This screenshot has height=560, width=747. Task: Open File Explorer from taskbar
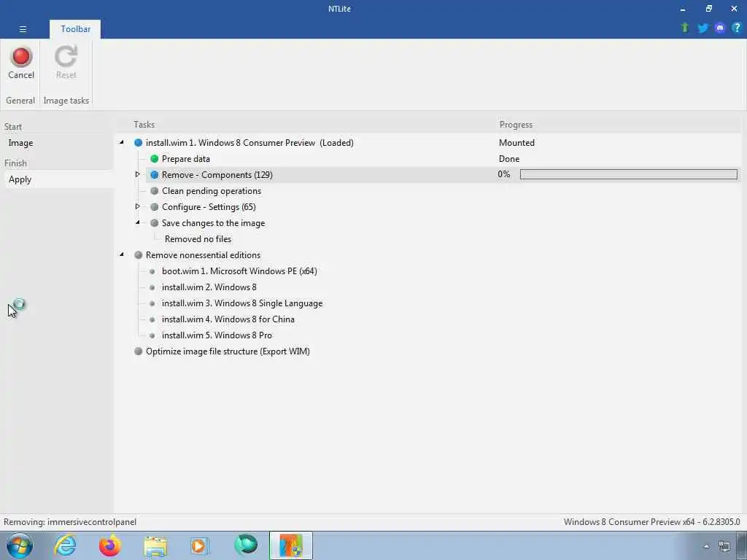point(155,545)
